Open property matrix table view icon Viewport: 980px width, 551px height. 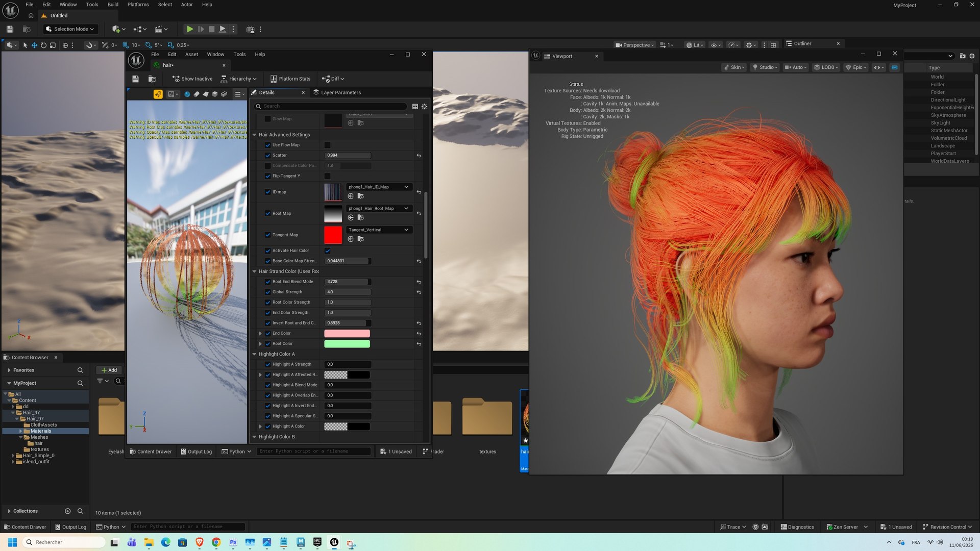pos(415,106)
